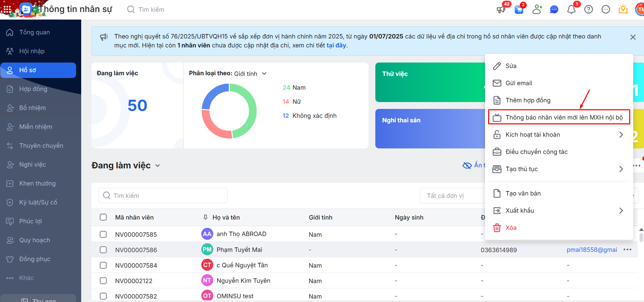Click the help question mark icon
Viewport: 644px width, 302px height.
click(x=589, y=10)
